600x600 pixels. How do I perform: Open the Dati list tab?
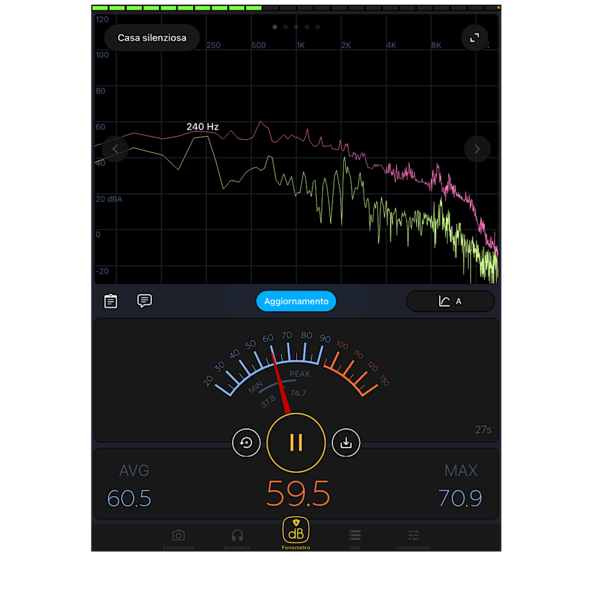coord(355,539)
